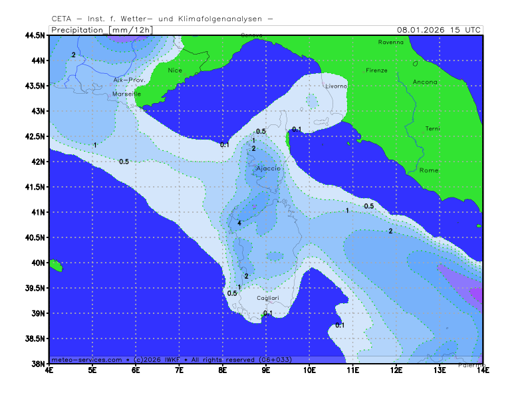
Task: Click the 14E longitude axis label
Action: tap(483, 370)
